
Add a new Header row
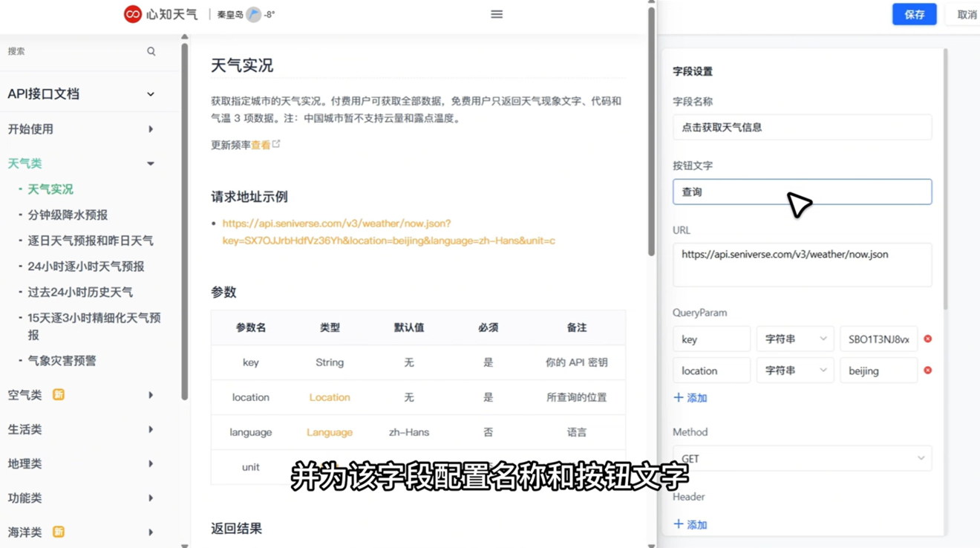click(690, 524)
